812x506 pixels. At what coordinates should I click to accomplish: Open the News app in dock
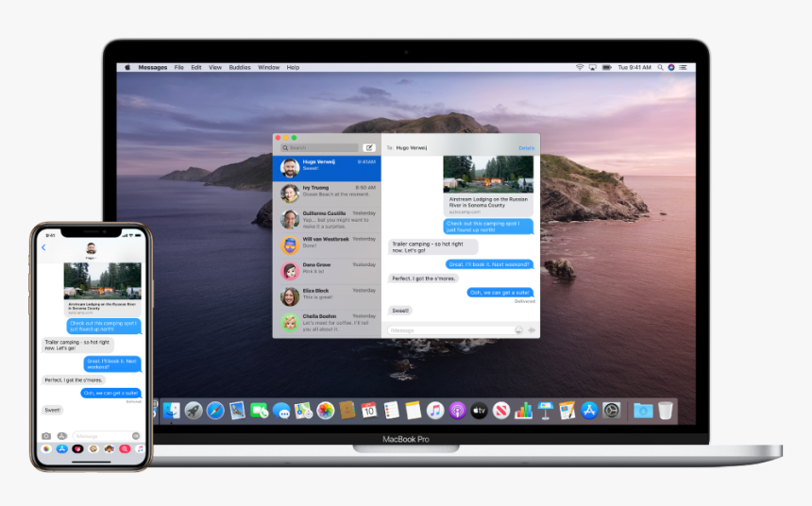click(501, 411)
